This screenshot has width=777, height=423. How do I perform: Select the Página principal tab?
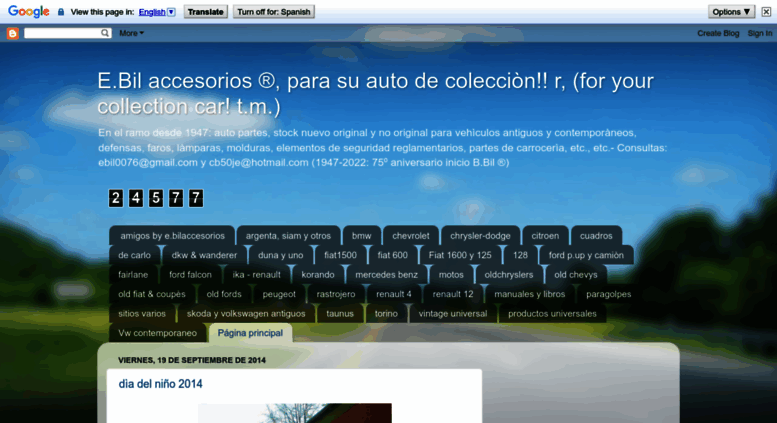pos(250,333)
